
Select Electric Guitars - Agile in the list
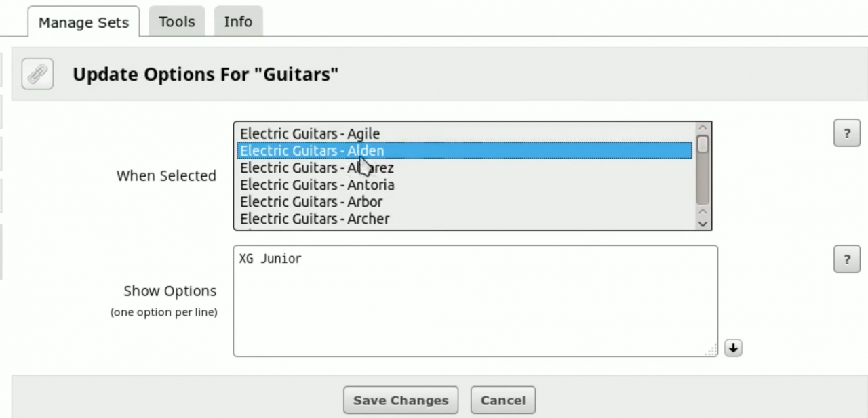tap(310, 133)
